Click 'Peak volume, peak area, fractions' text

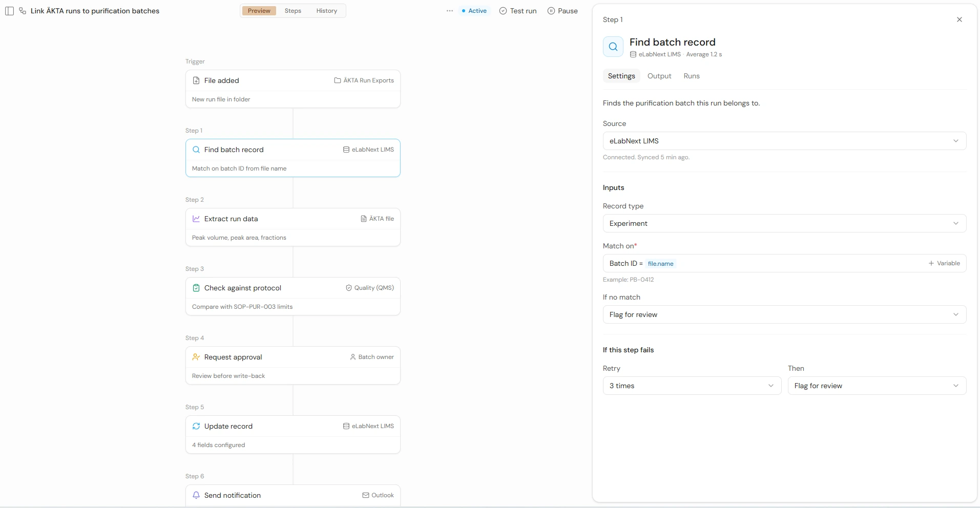(239, 238)
